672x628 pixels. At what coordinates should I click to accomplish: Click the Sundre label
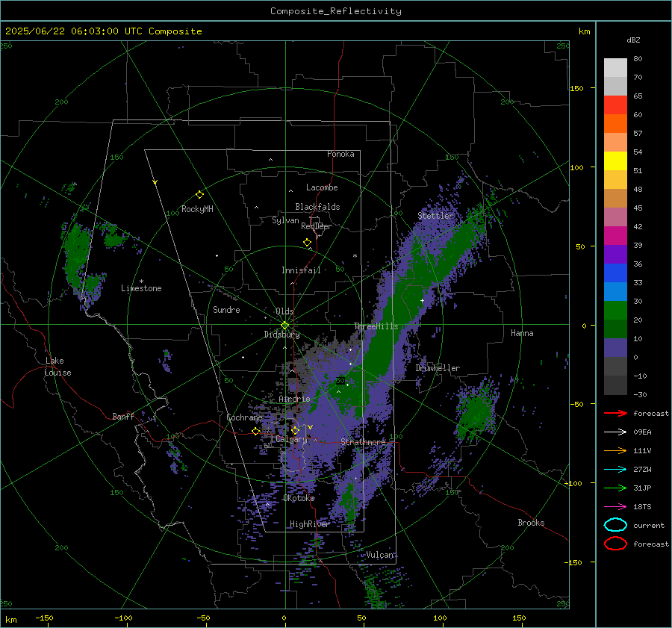[x=226, y=309]
